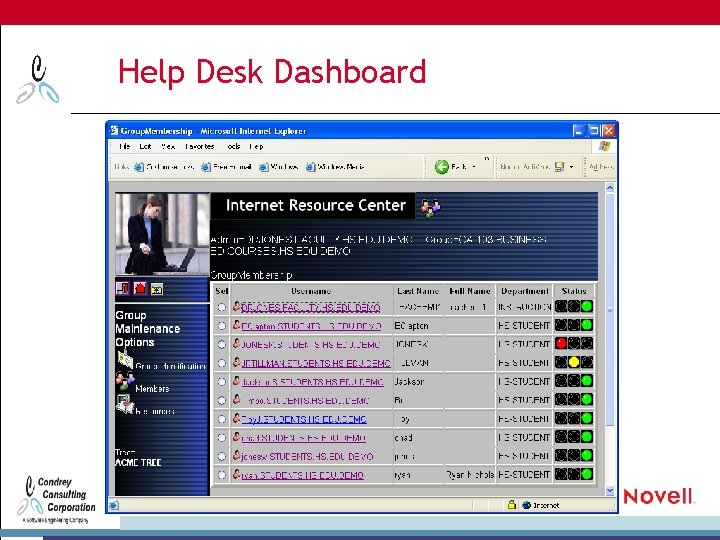This screenshot has width=720, height=540.
Task: Select the radio button for the FACULTY user
Action: [x=221, y=307]
